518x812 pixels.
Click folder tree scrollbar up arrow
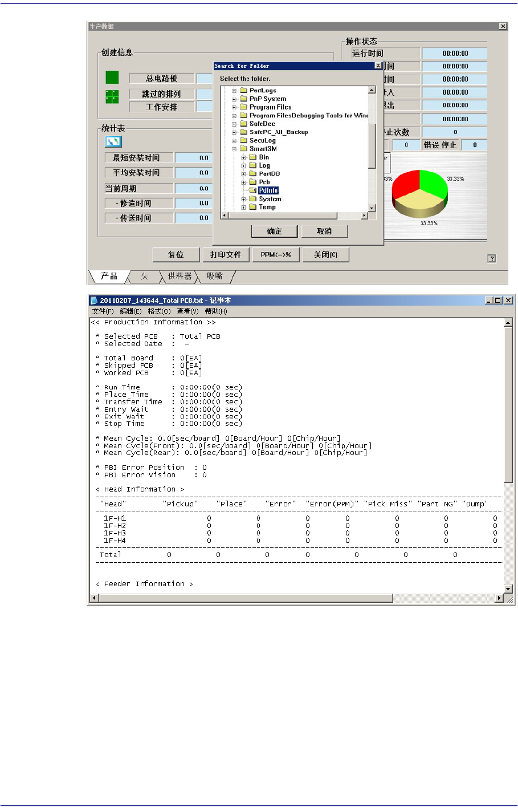click(372, 90)
